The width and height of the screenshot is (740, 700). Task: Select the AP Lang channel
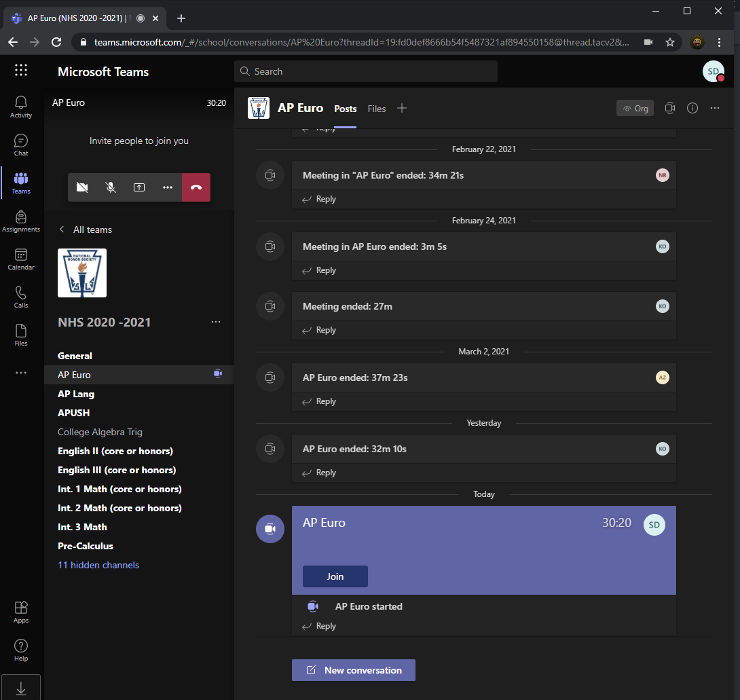[76, 394]
